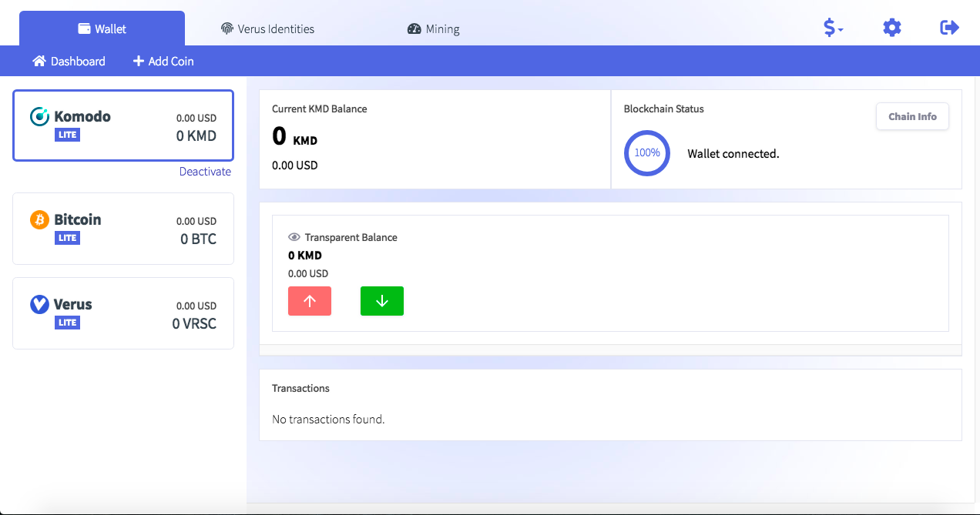Open the currency dollar dropdown
This screenshot has width=980, height=515.
(833, 28)
